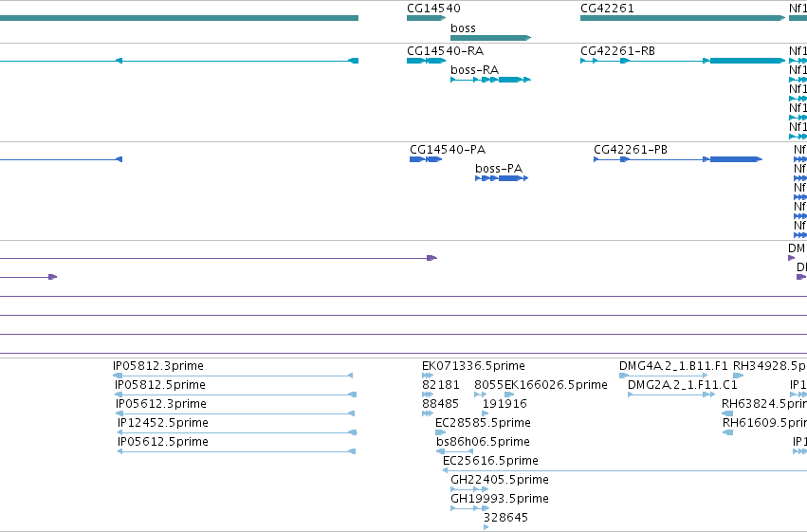Click the IP05612.5prime EST label

163,442
